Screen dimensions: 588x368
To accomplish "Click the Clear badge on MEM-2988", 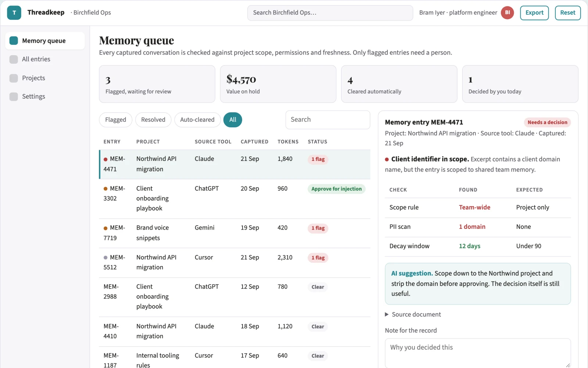I will (x=318, y=287).
